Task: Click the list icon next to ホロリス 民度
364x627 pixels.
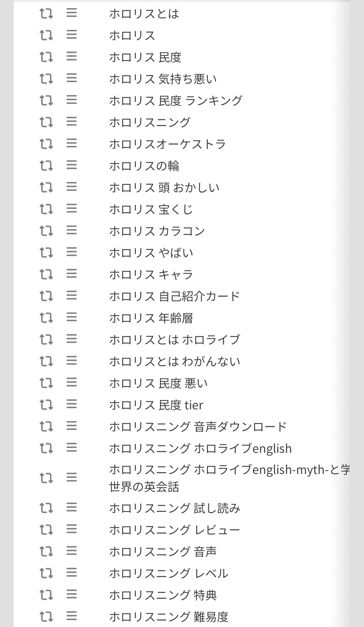Action: tap(72, 57)
